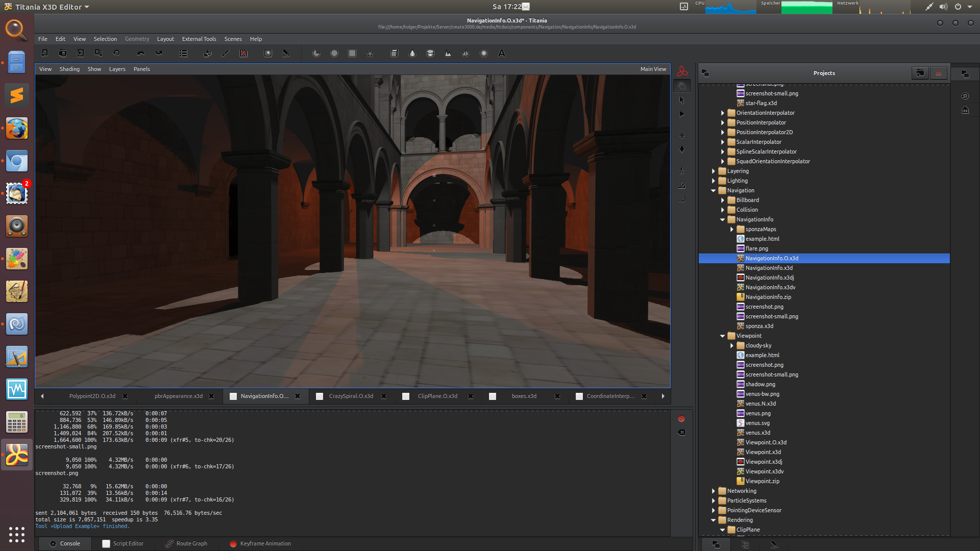Open the sound volume indicator in the system tray
980x551 pixels.
click(x=943, y=7)
